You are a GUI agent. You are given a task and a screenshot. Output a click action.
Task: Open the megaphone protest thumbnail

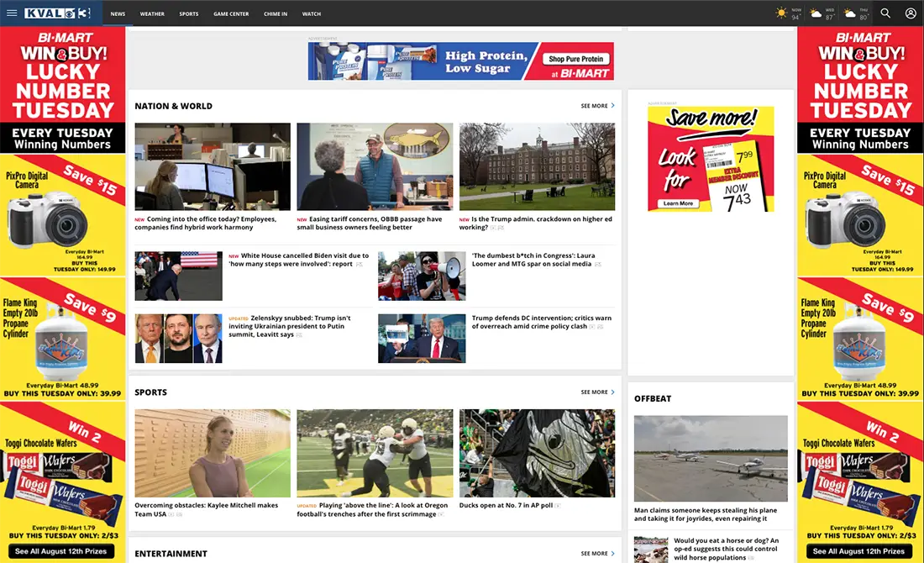click(422, 276)
